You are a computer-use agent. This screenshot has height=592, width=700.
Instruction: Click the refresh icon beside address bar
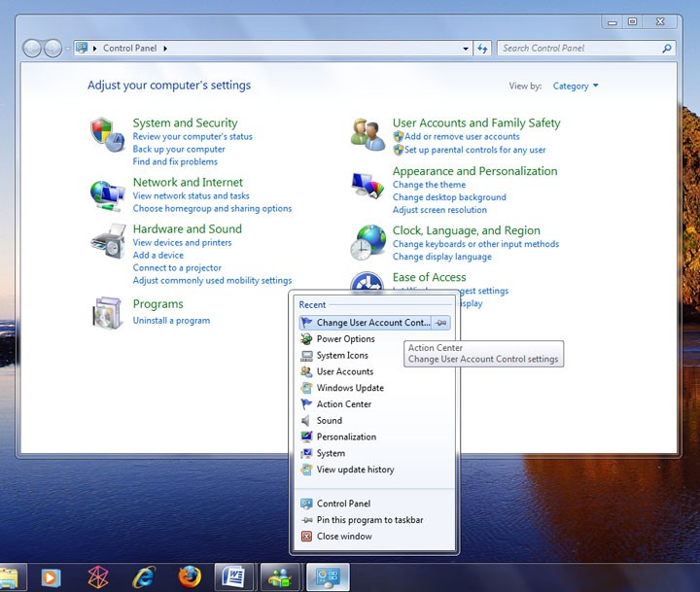(x=482, y=49)
